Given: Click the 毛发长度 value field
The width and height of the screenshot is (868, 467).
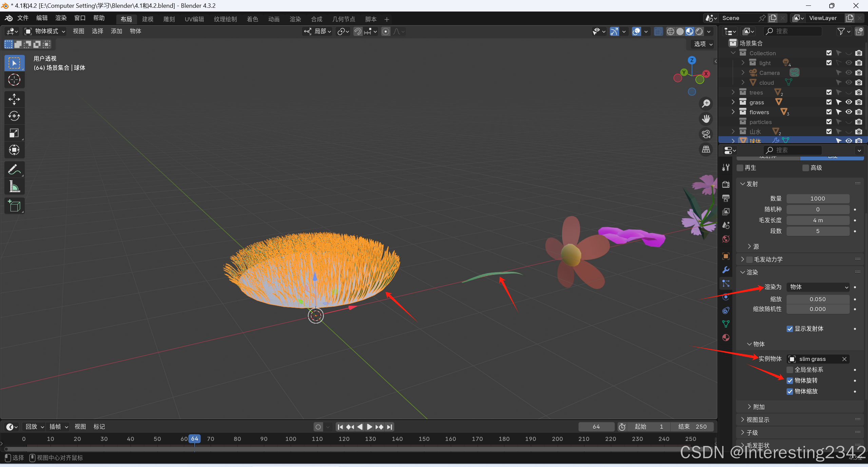Looking at the screenshot, I should click(818, 220).
